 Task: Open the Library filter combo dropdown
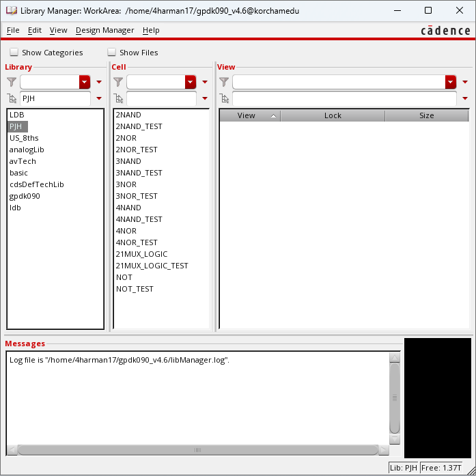tap(85, 82)
